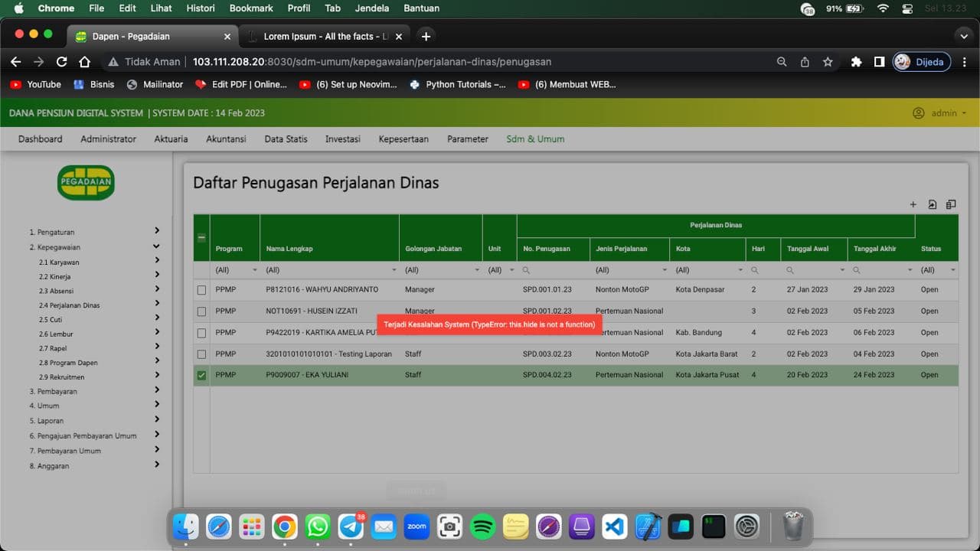Image resolution: width=980 pixels, height=551 pixels.
Task: Click the Pegadaian logo in the sidebar
Action: tap(86, 183)
